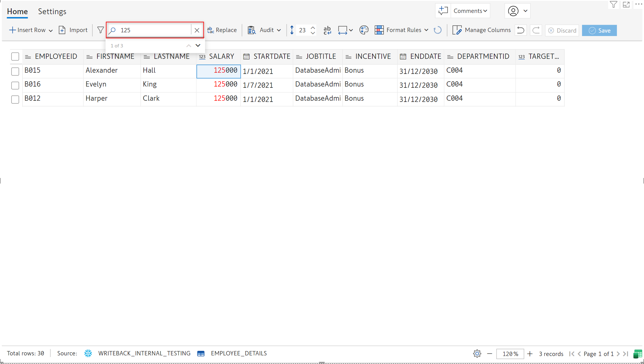Toggle the select-all header checkbox

tap(15, 57)
